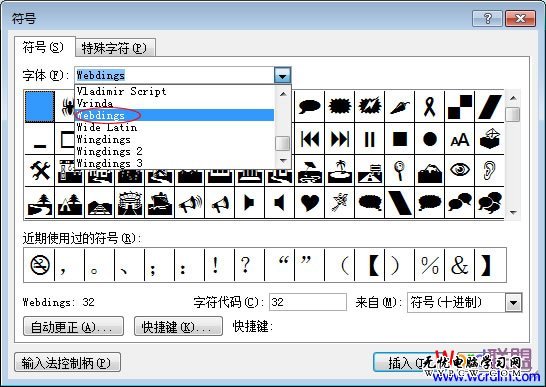Viewport: 546px width, 387px height.
Task: Select Webdings in the font list
Action: [174, 115]
